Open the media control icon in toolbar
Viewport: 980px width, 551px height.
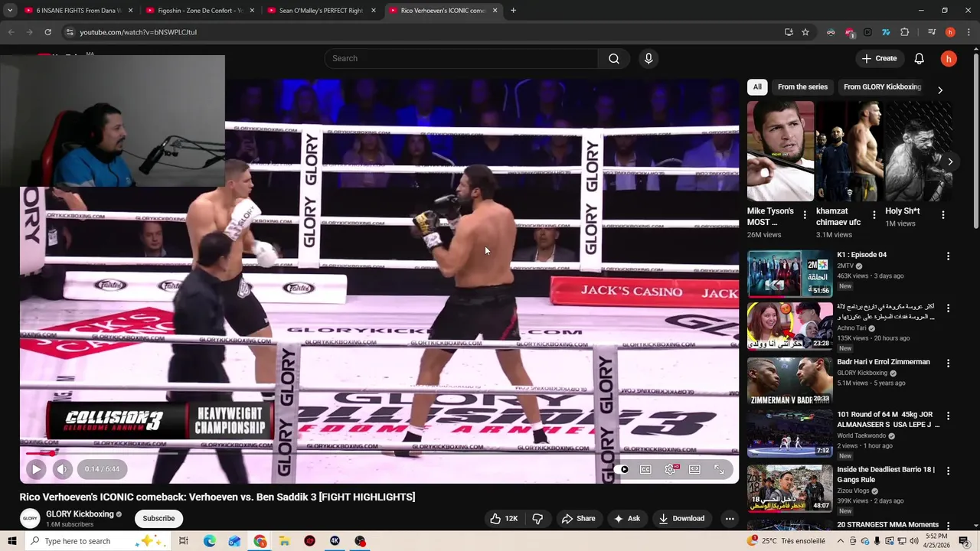[x=932, y=32]
